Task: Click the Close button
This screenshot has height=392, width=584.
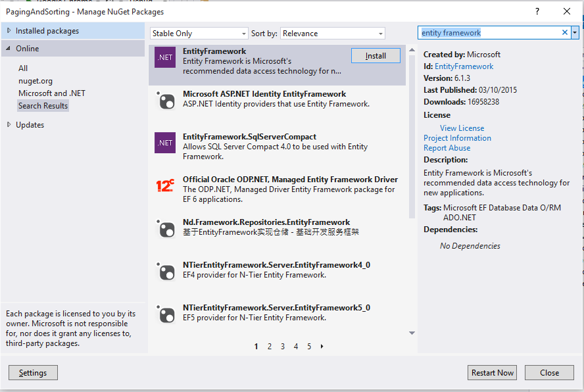Action: pyautogui.click(x=549, y=373)
